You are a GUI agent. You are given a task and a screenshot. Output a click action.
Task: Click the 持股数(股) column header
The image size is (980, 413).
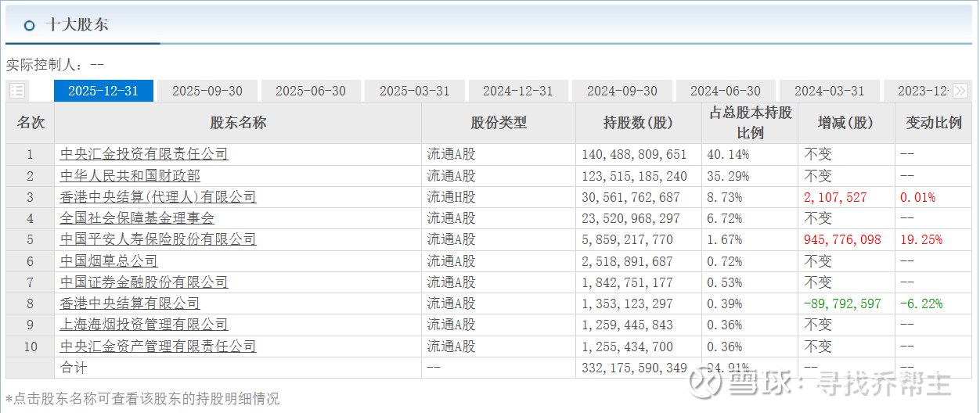[638, 123]
